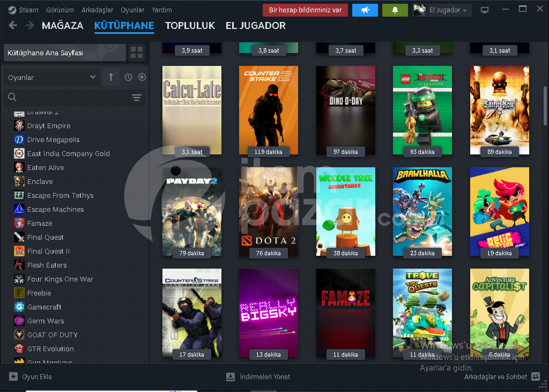Click the Oyun Ekle plus icon
The width and height of the screenshot is (549, 392).
13,376
